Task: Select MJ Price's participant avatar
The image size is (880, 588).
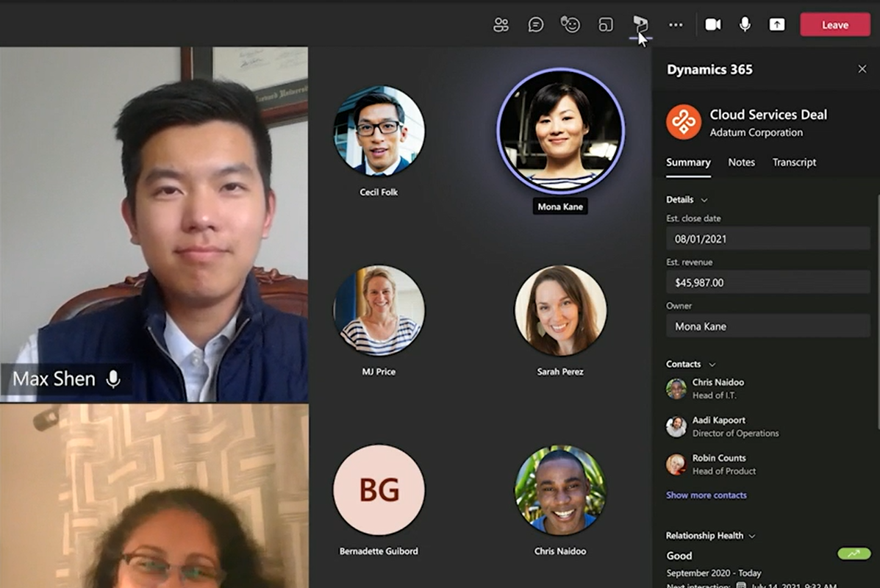Action: coord(379,311)
